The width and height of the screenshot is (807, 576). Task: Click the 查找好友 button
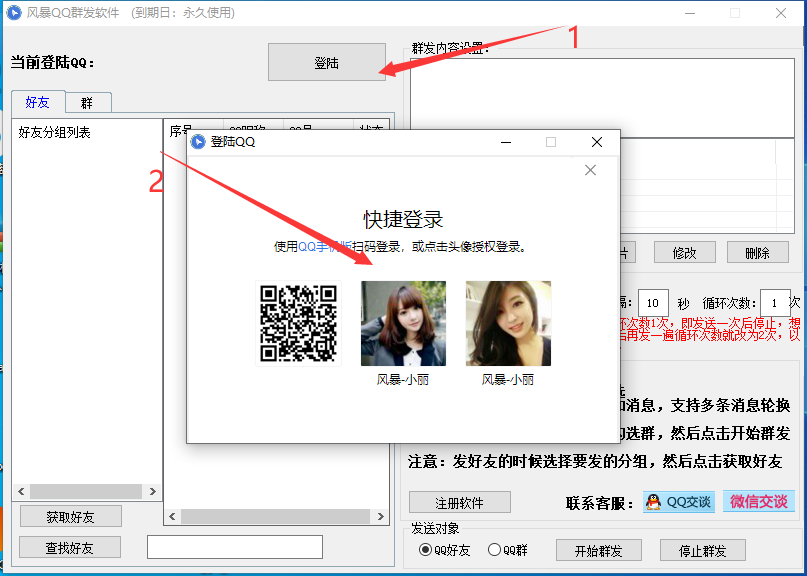click(70, 547)
